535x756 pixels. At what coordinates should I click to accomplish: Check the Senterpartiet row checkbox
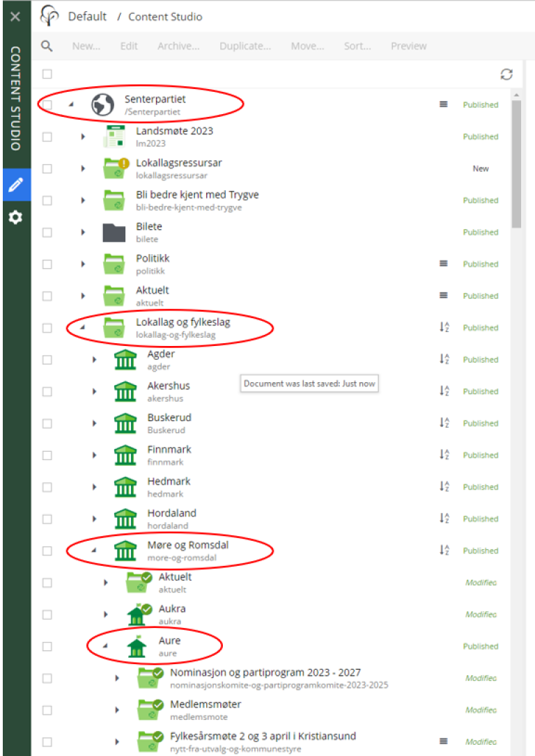click(x=47, y=104)
